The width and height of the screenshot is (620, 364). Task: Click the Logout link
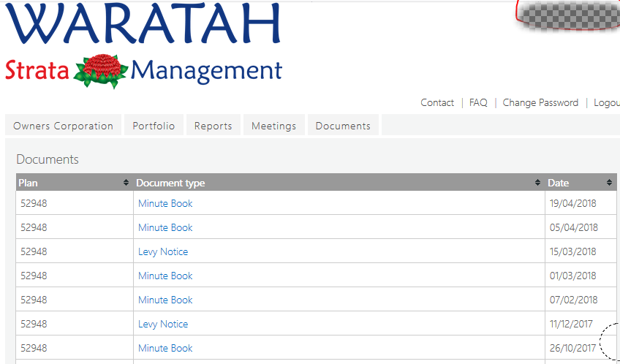(x=607, y=103)
